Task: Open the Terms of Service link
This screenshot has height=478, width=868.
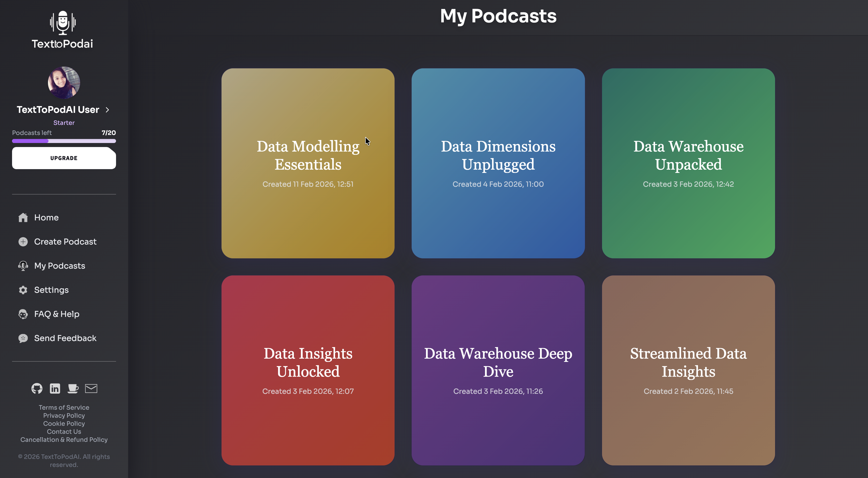Action: (64, 407)
